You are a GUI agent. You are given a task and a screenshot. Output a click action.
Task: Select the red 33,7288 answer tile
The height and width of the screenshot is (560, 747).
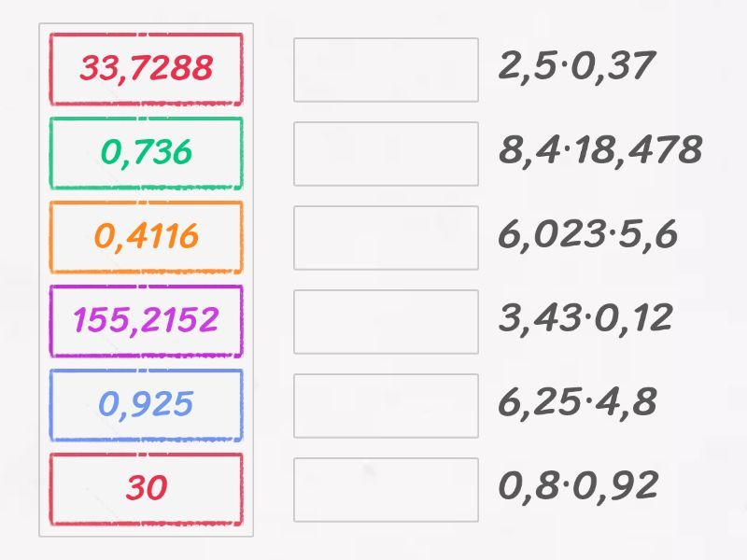[146, 69]
